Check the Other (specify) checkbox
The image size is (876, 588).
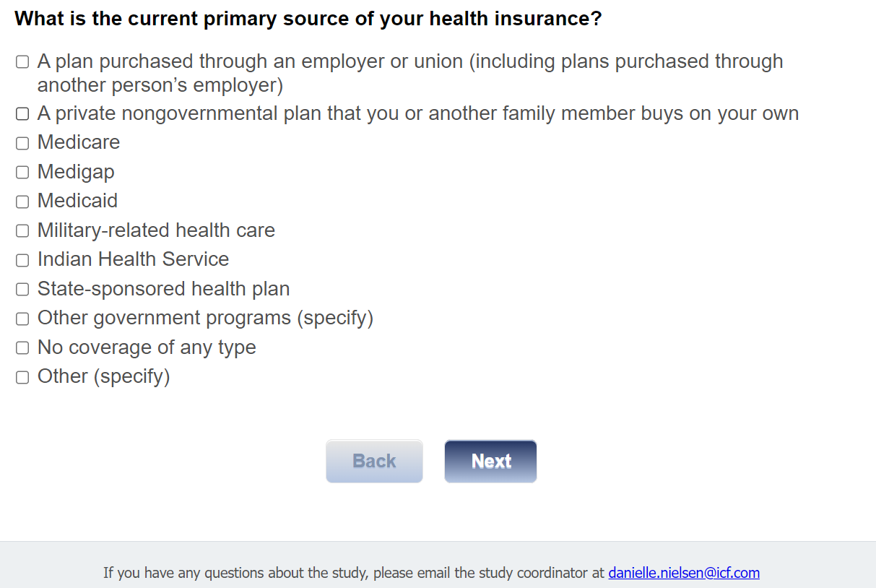coord(22,377)
